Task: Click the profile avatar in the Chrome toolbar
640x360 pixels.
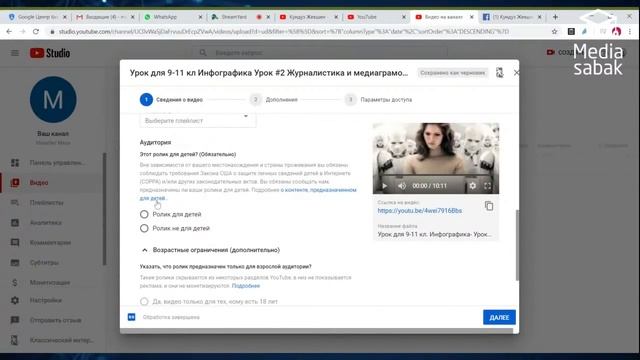Action: tap(616, 31)
